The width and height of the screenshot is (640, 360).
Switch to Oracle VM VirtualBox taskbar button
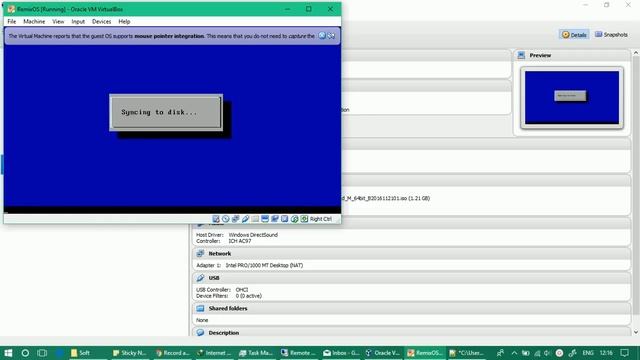point(382,353)
